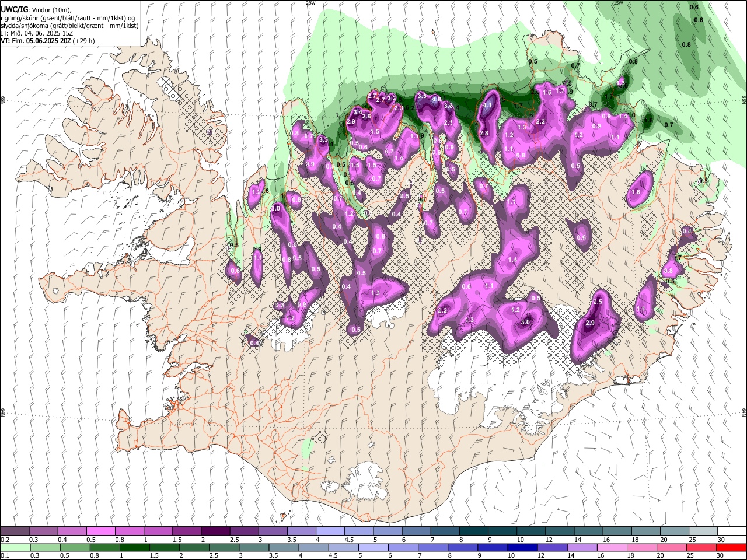Image resolution: width=747 pixels, height=560 pixels.
Task: Click the '20W' longitude label
Action: pyautogui.click(x=311, y=3)
